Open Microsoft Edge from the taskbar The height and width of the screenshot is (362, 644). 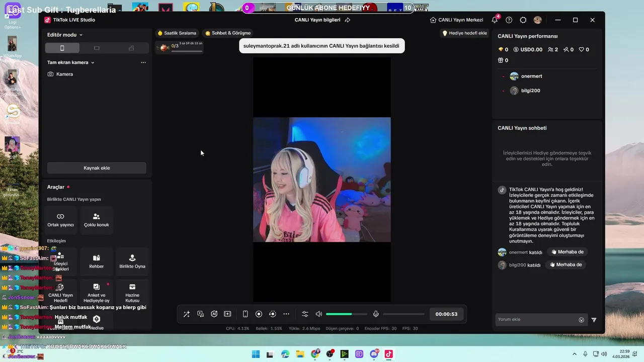[285, 354]
